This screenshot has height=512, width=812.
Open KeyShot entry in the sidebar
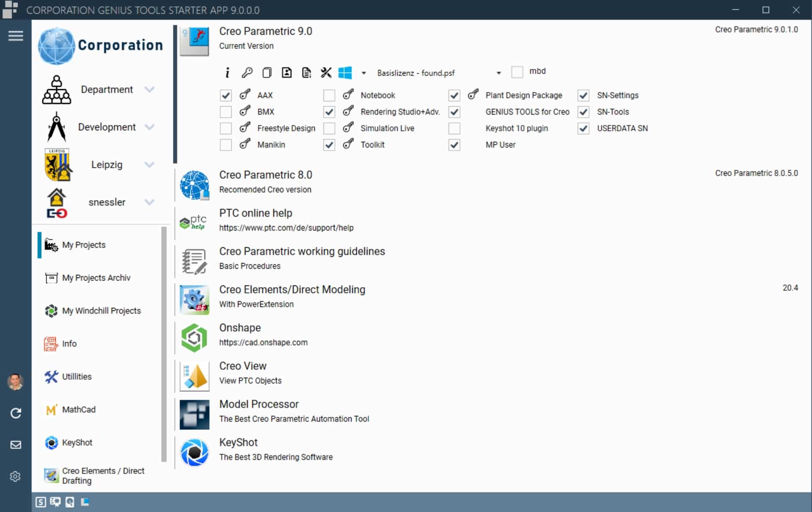pyautogui.click(x=99, y=443)
